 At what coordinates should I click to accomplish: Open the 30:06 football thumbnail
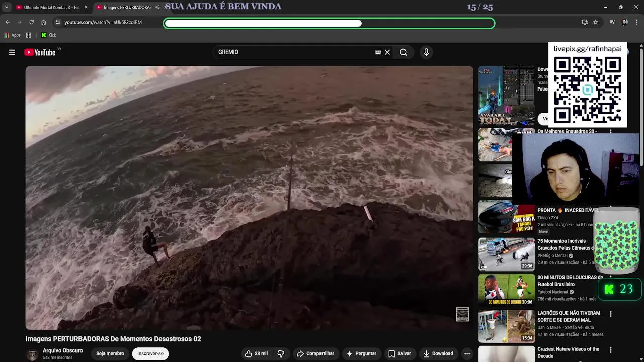[506, 290]
